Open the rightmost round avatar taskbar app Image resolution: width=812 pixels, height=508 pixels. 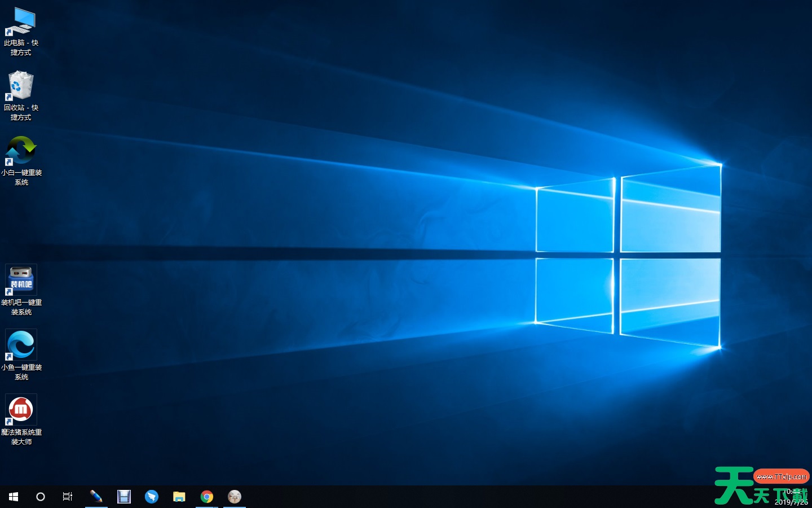coord(235,497)
